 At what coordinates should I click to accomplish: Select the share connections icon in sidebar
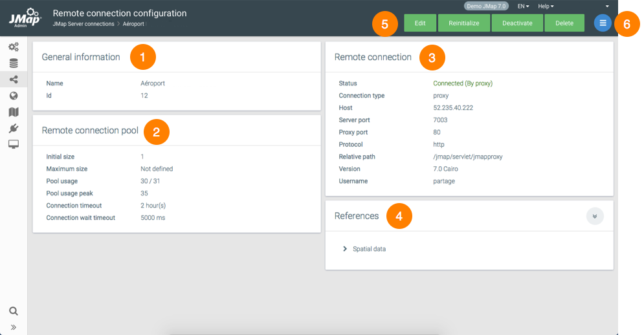(14, 79)
